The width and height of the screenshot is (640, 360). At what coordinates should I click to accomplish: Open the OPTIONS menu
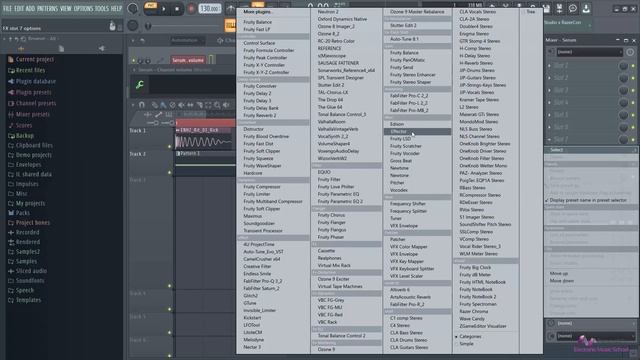pos(83,8)
